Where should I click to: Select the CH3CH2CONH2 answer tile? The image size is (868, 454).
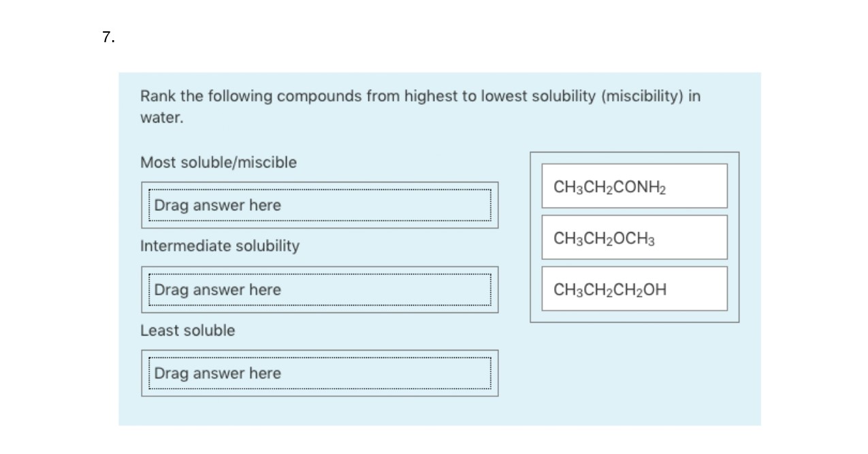tap(634, 186)
